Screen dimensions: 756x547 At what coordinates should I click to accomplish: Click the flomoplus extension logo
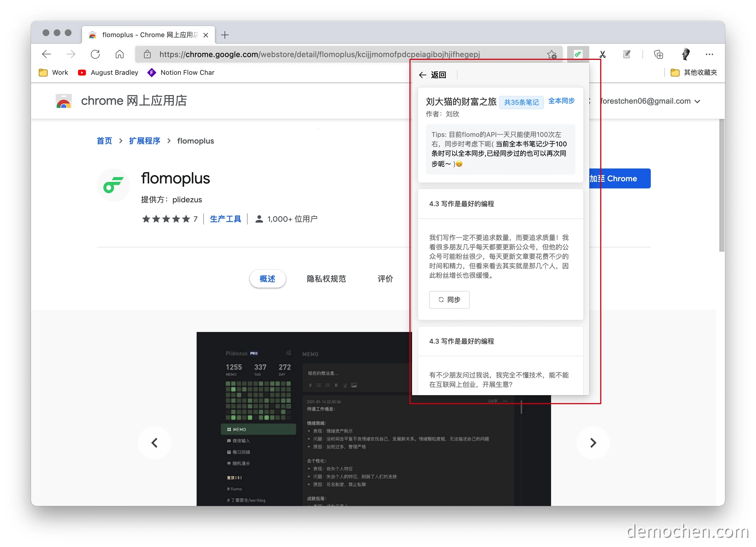[113, 185]
